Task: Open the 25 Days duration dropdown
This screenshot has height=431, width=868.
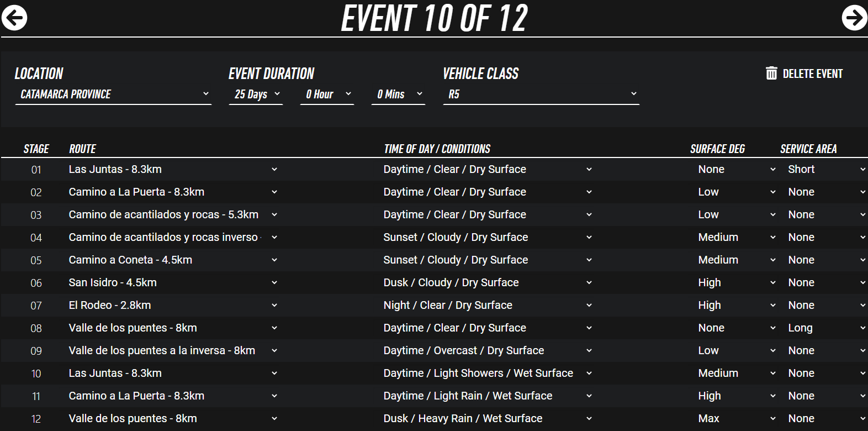Action: tap(256, 94)
